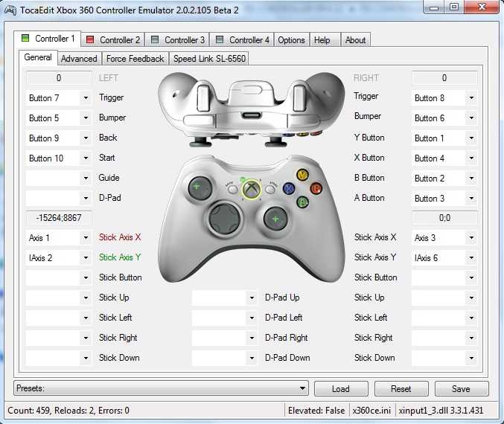Click the Reset button
This screenshot has height=424, width=504.
(401, 389)
